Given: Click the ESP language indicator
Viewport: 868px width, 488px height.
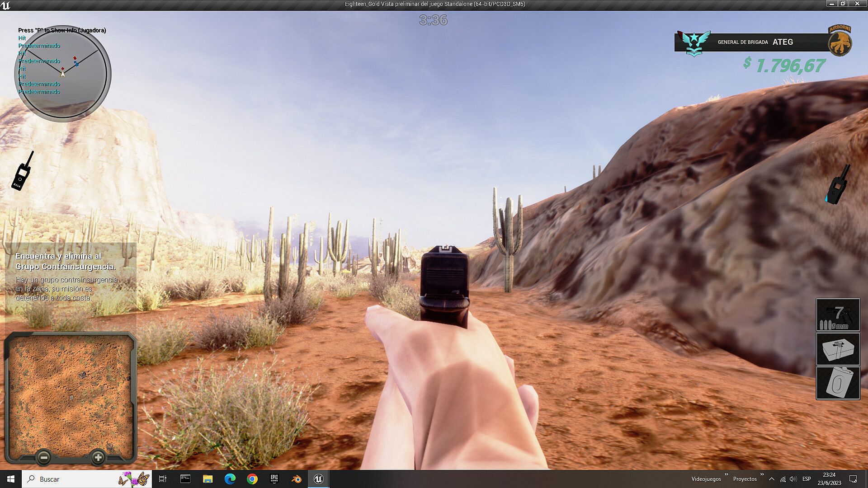Looking at the screenshot, I should pyautogui.click(x=807, y=479).
